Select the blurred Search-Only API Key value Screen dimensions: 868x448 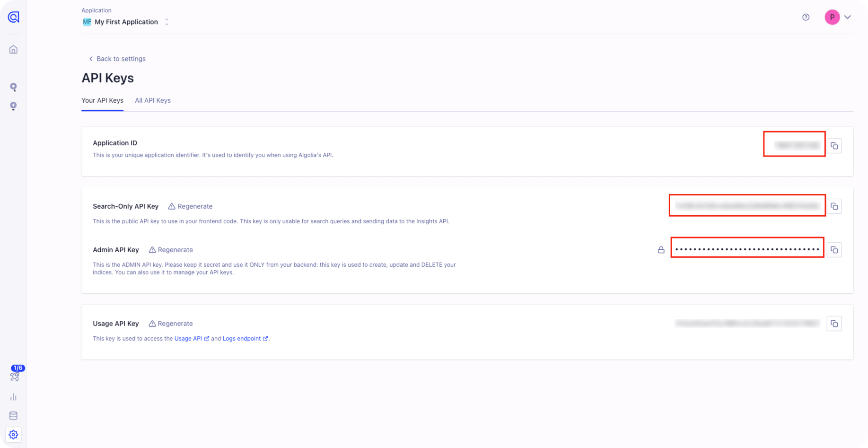point(747,206)
